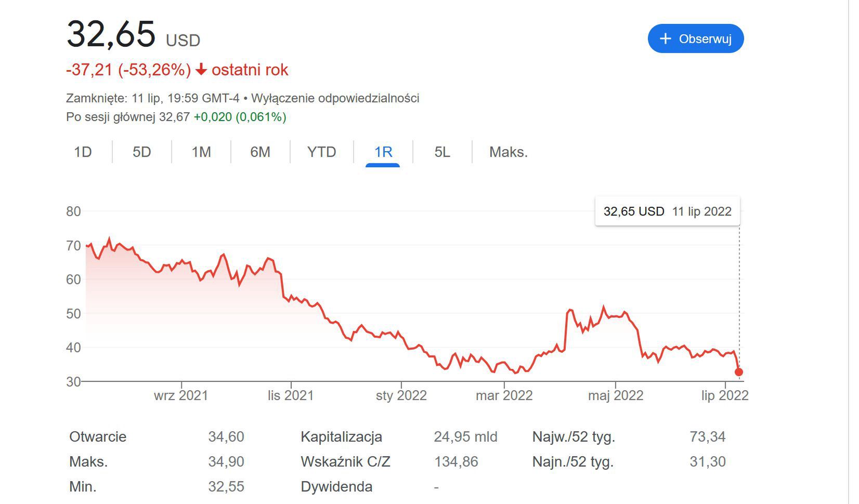Click the red down arrow icon
859x504 pixels.
(201, 70)
